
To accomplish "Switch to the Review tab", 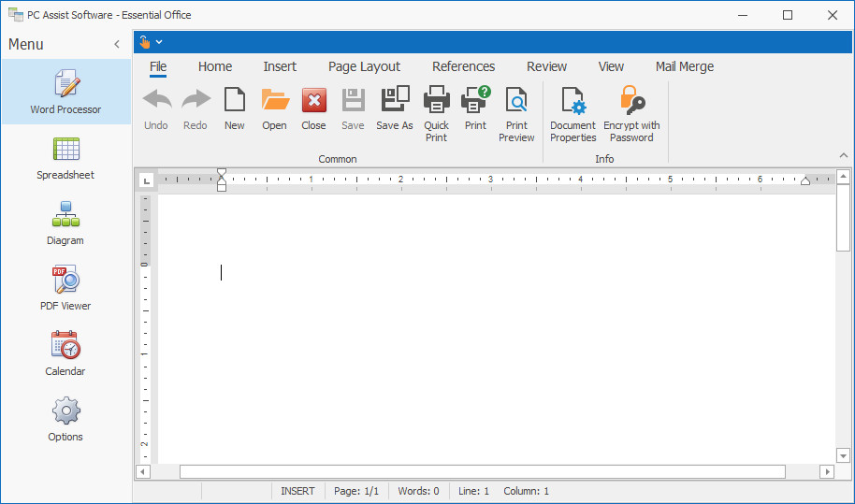I will (x=546, y=66).
